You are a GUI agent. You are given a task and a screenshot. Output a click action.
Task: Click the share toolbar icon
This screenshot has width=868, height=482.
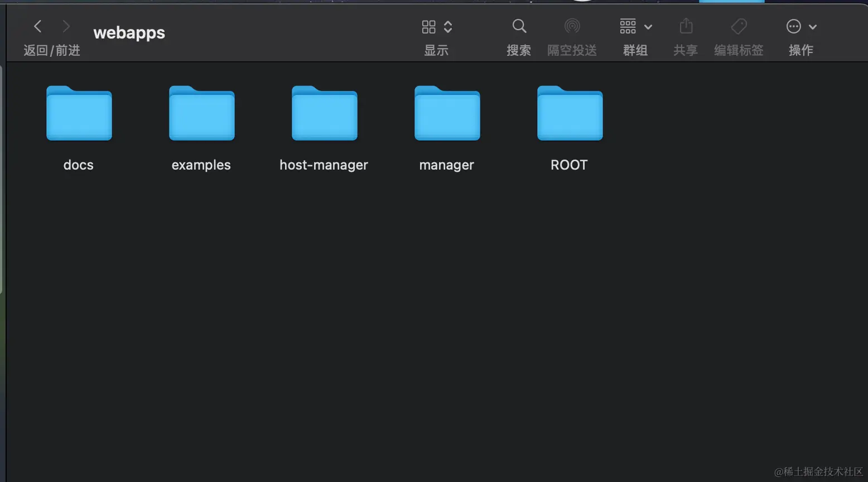[x=686, y=26]
